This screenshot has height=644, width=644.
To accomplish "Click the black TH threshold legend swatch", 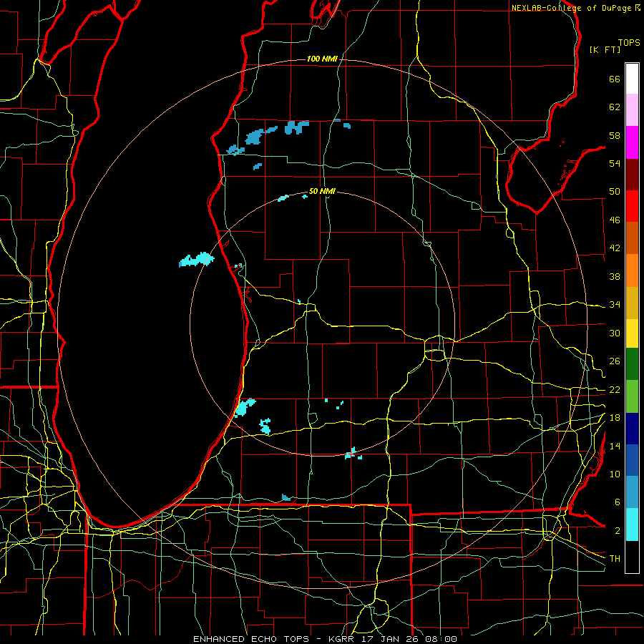I will [632, 557].
